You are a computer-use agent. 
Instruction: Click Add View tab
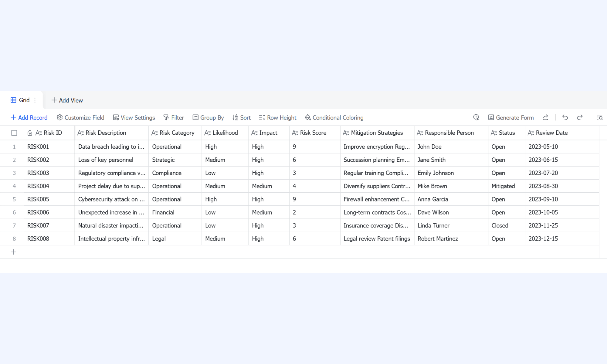(67, 100)
